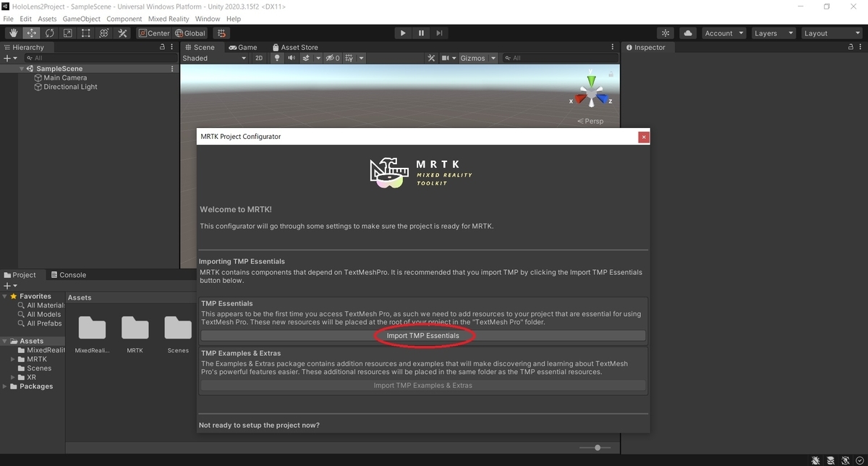This screenshot has width=868, height=466.
Task: Expand the Packages folder
Action: (x=5, y=386)
